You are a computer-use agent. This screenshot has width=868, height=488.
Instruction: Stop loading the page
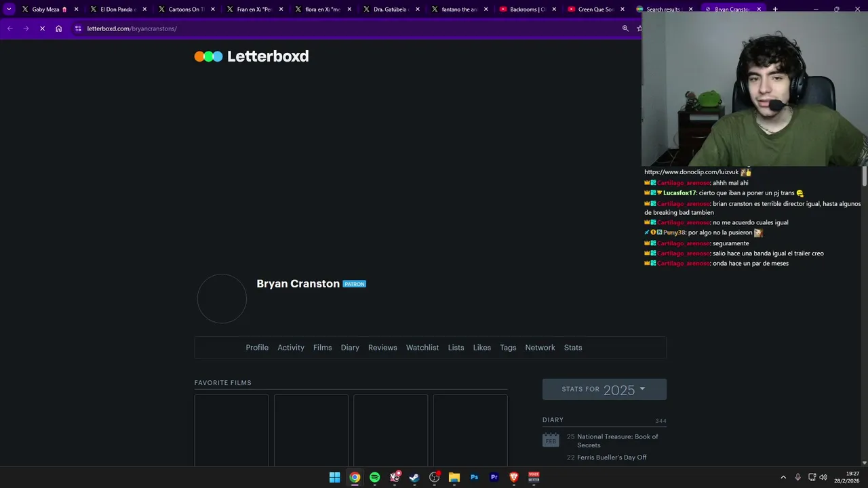(42, 28)
